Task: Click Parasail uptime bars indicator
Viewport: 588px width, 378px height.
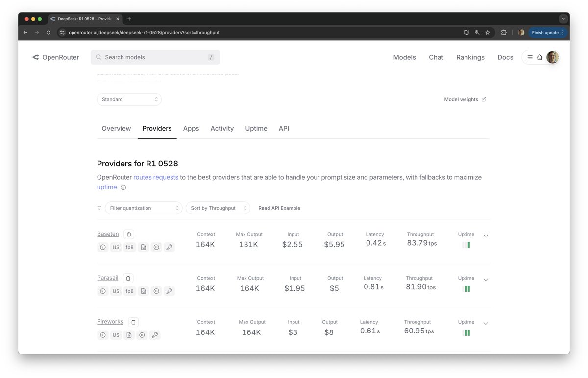Action: click(x=466, y=289)
